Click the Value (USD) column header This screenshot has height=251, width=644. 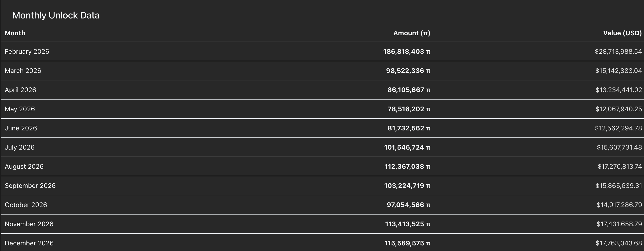(x=622, y=33)
